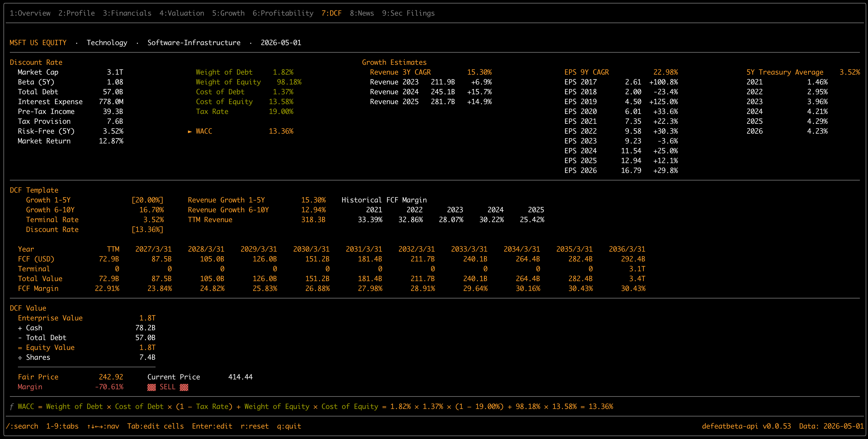The width and height of the screenshot is (868, 439).
Task: Click Revenue 2023 value 211.9B
Action: click(443, 82)
